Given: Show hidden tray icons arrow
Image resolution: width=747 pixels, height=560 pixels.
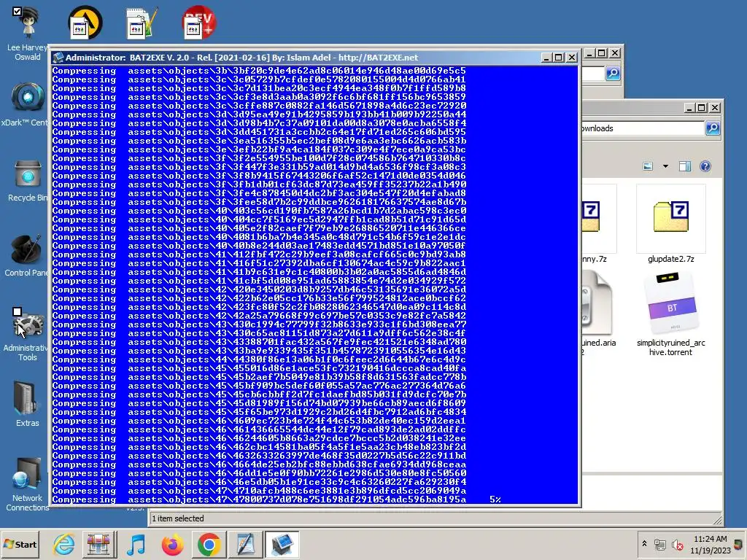Looking at the screenshot, I should 645,544.
